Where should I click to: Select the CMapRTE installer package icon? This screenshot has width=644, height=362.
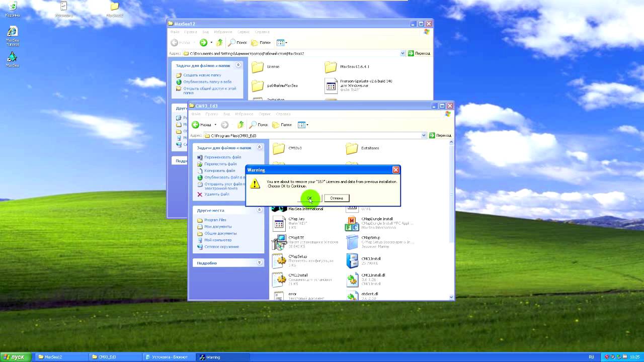click(x=279, y=242)
